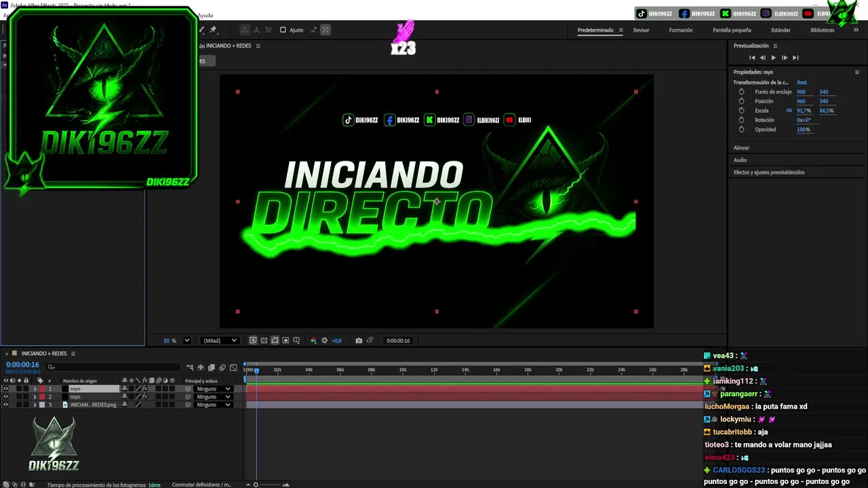The image size is (868, 488).
Task: Toggle the transparency grid in viewer
Action: pos(264,340)
